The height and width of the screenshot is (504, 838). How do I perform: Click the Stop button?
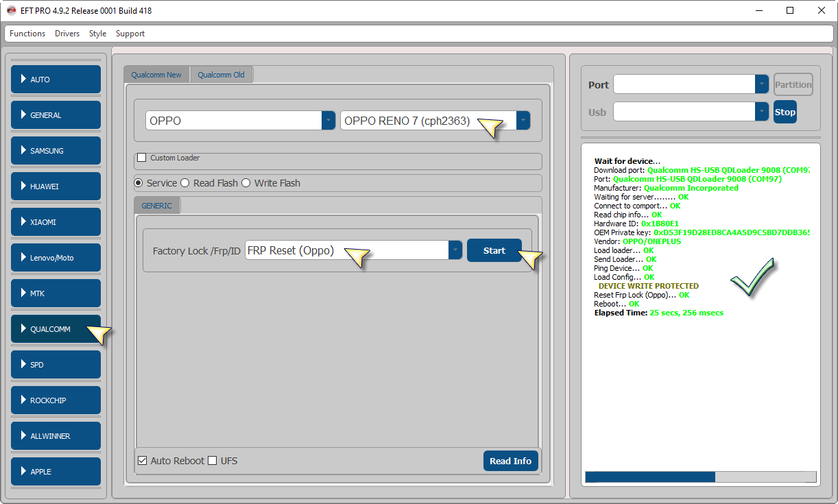785,112
